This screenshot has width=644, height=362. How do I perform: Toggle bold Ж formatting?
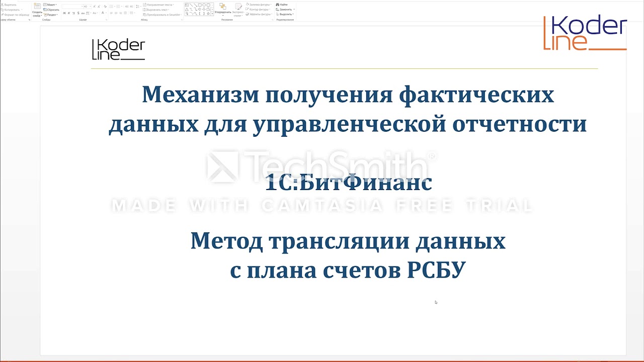64,13
